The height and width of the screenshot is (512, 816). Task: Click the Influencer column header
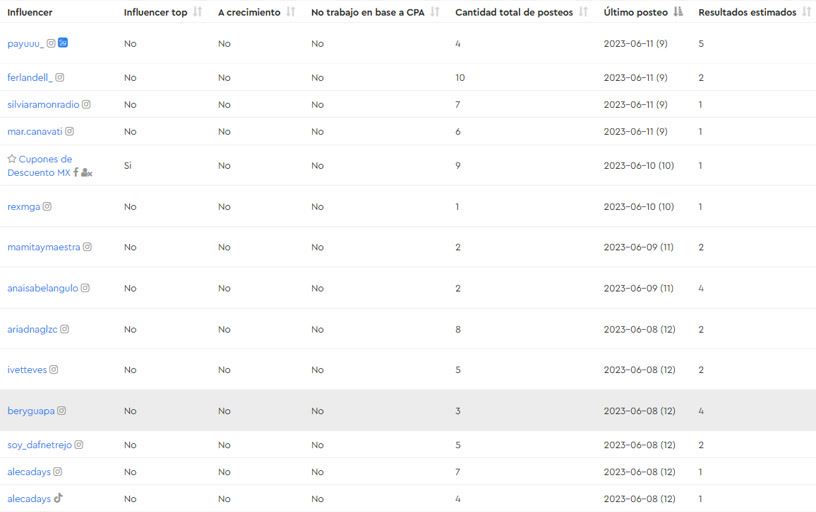pos(30,12)
